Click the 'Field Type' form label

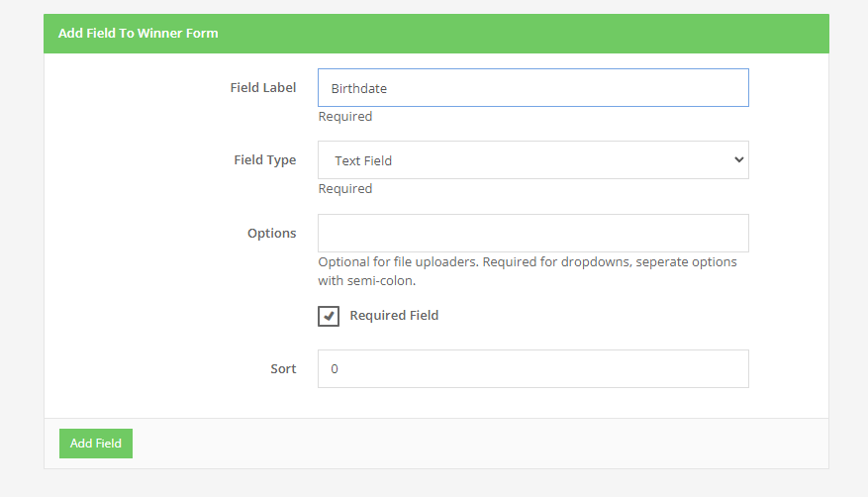click(264, 160)
